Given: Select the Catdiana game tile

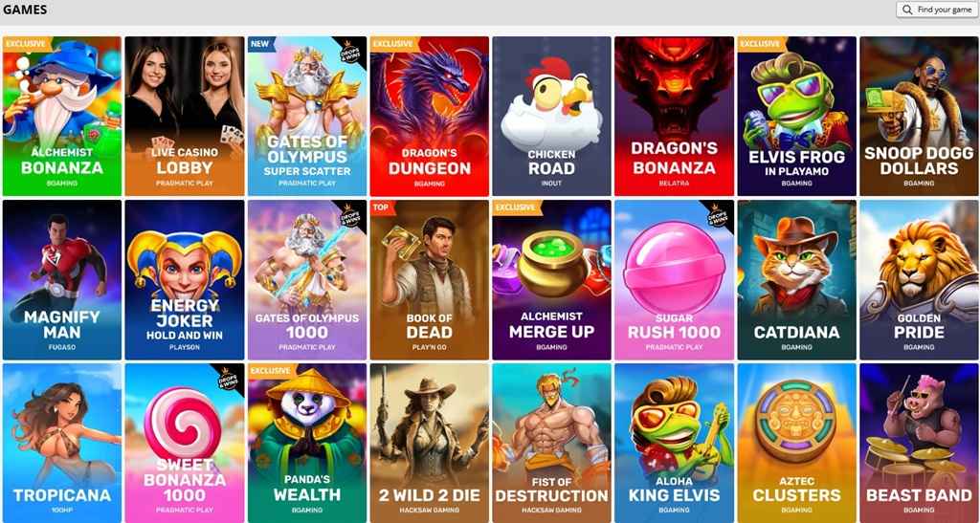Looking at the screenshot, I should tap(797, 279).
